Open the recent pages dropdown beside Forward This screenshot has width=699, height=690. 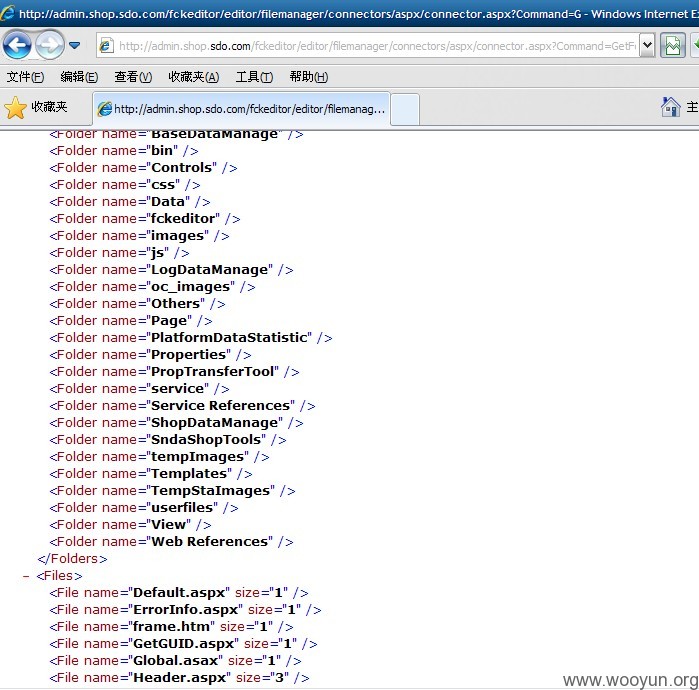[x=74, y=45]
